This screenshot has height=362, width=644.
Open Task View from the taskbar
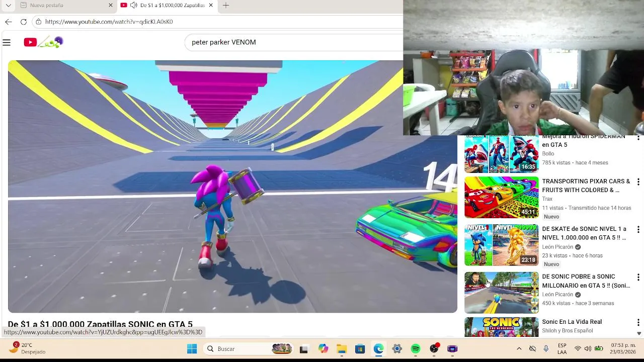point(303,349)
